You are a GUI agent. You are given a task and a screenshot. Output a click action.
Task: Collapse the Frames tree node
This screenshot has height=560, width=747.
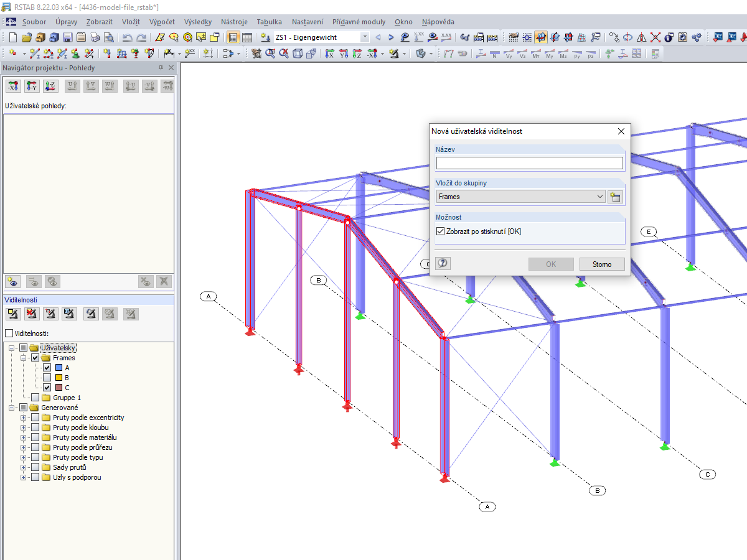click(24, 358)
